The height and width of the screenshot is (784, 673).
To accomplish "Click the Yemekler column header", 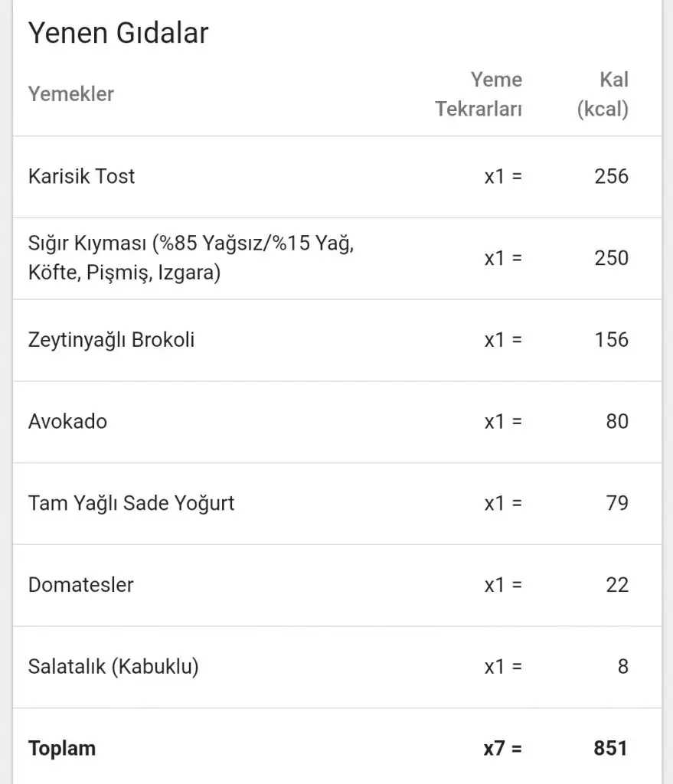I will coord(70,94).
